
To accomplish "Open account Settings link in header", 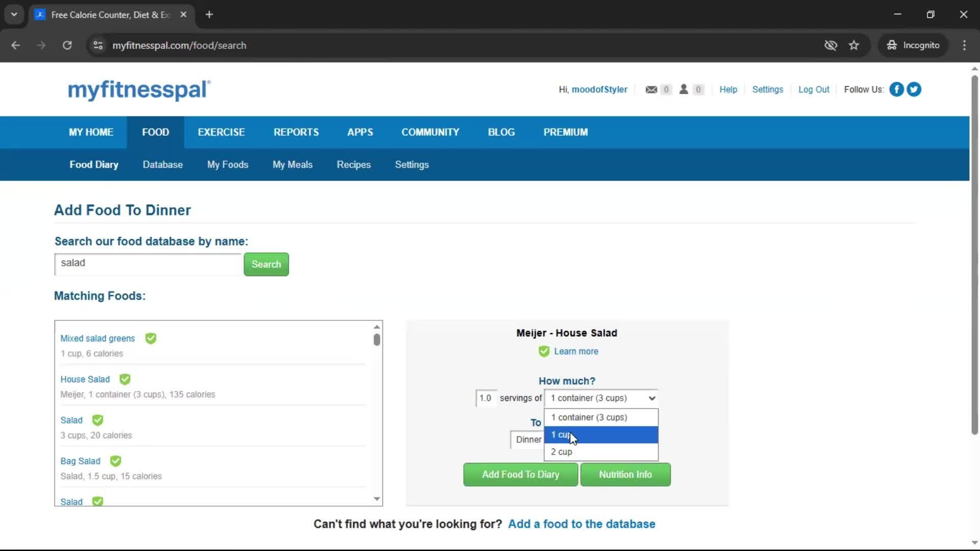I will (767, 90).
